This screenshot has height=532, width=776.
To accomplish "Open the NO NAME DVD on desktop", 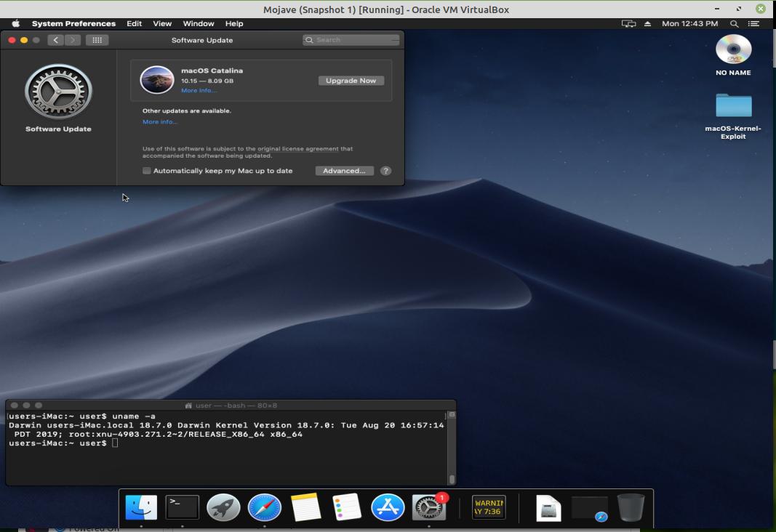I will [733, 49].
